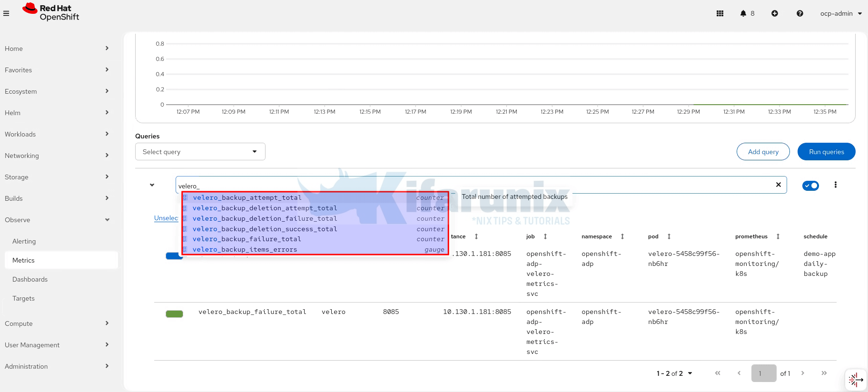Expand the Helm navigation section
The image size is (868, 392).
click(x=57, y=113)
